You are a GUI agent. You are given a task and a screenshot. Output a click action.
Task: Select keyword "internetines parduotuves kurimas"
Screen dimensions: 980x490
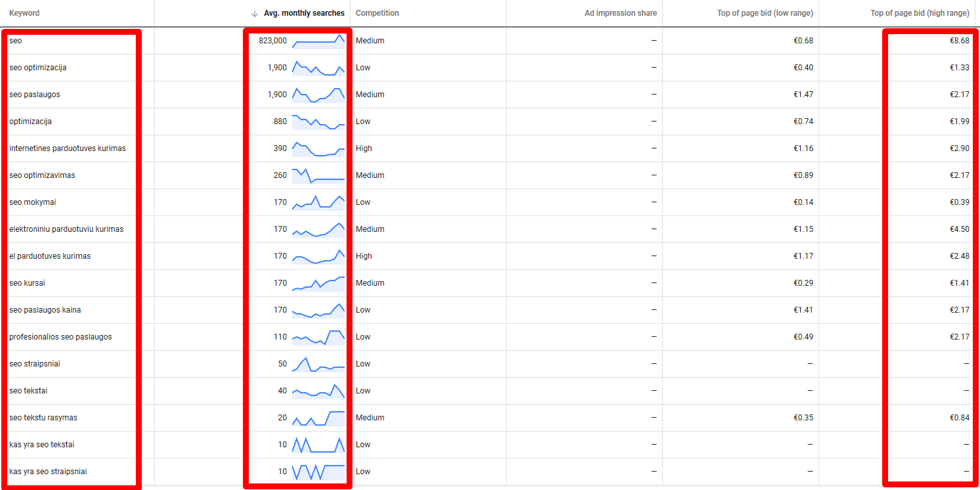[68, 148]
